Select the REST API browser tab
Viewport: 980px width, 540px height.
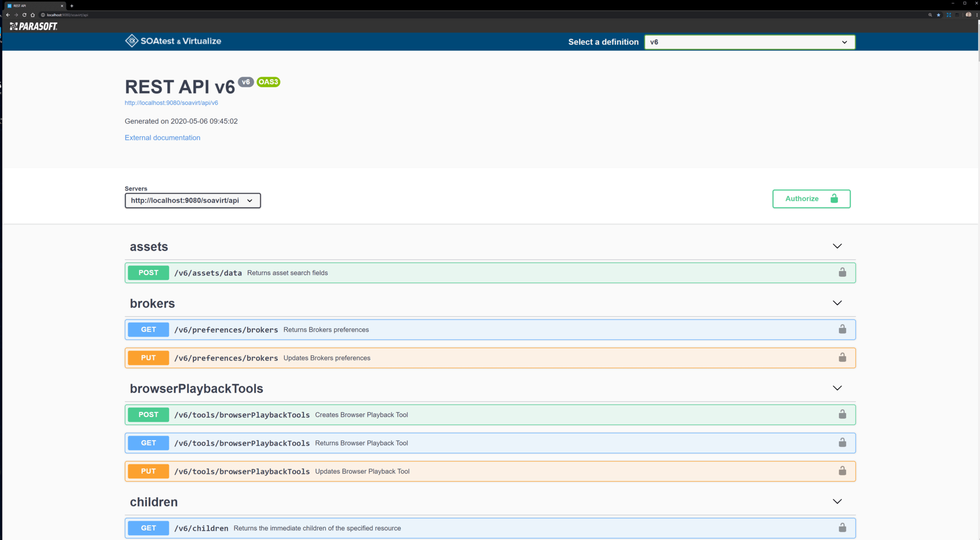pyautogui.click(x=34, y=6)
